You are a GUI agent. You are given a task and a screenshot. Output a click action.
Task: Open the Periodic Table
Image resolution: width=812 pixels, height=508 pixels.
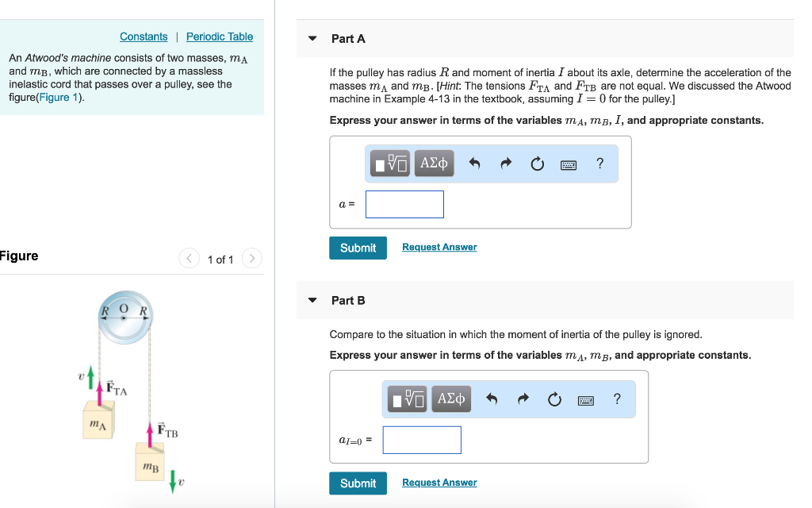click(x=219, y=37)
